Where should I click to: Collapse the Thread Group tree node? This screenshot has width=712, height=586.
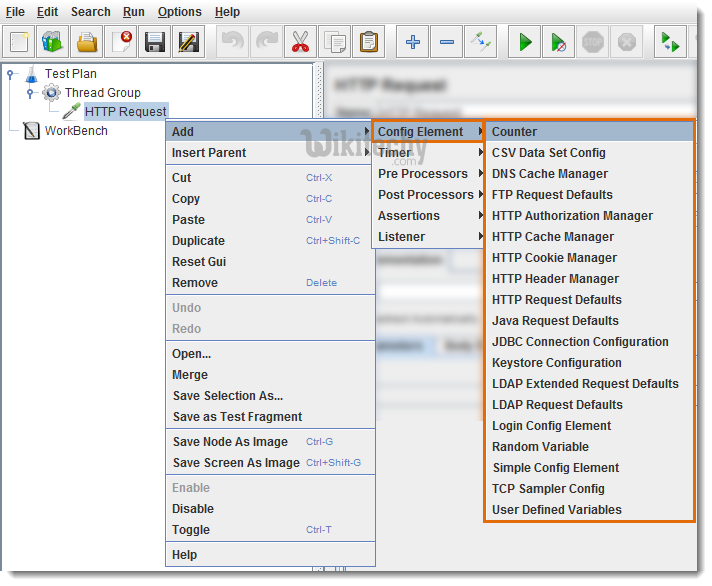(x=30, y=93)
